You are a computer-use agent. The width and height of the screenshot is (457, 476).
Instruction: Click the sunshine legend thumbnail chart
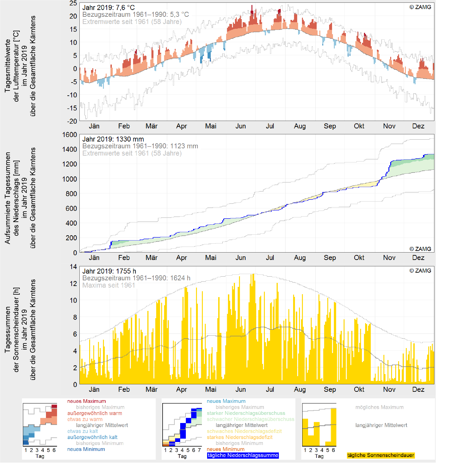click(x=319, y=425)
